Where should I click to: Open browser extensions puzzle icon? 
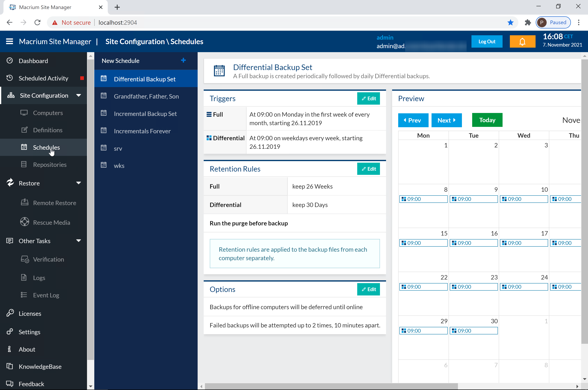pos(528,23)
